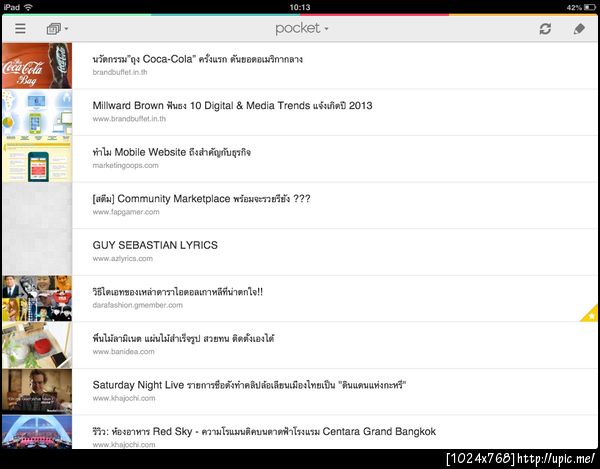
Task: Tap the pencil edit icon
Action: pyautogui.click(x=579, y=29)
